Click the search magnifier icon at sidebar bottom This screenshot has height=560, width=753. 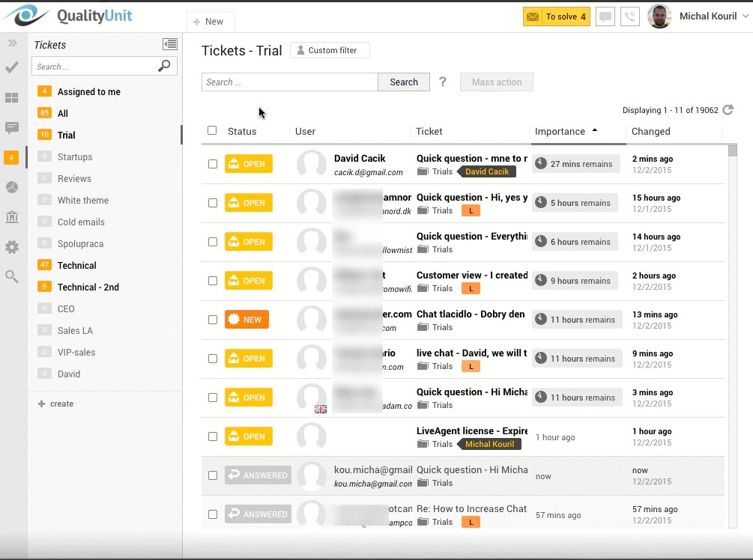[x=10, y=277]
